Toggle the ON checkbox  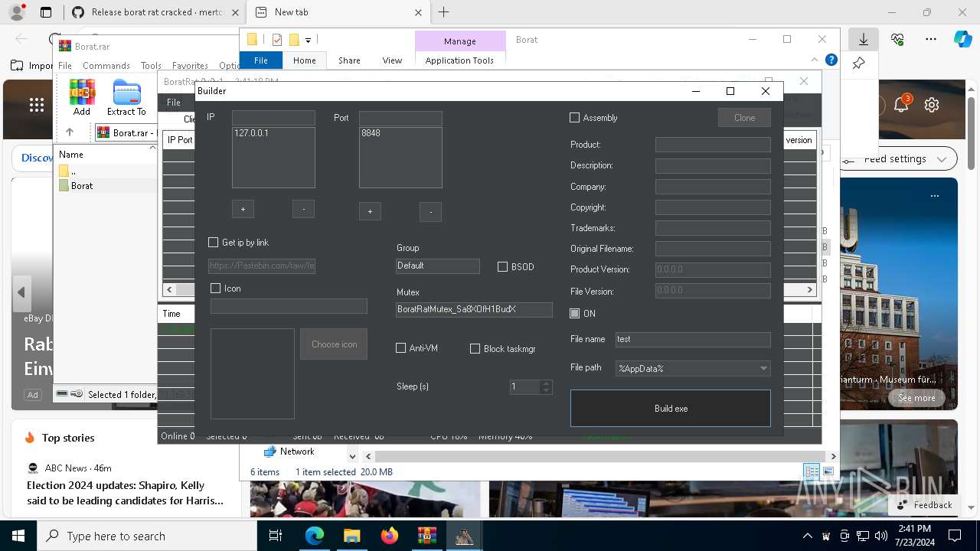coord(575,314)
